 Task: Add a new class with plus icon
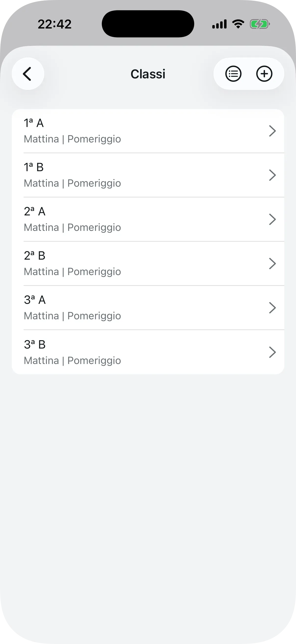[264, 74]
